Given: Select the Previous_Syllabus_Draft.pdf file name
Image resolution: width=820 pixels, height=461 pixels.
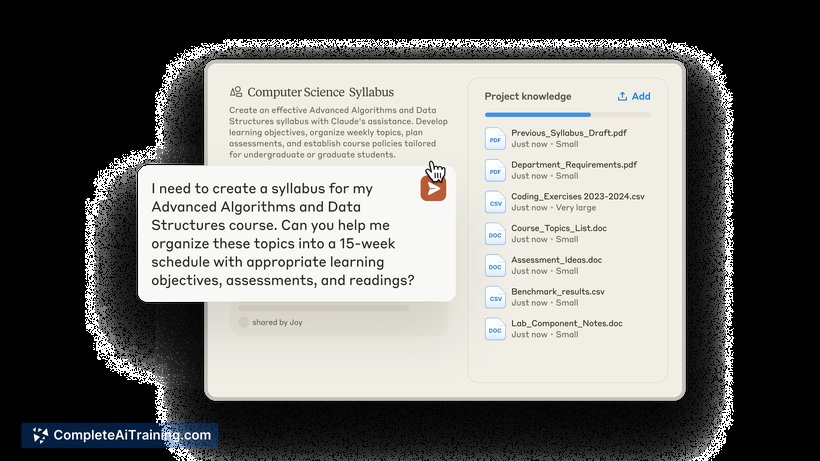Looking at the screenshot, I should [x=569, y=133].
